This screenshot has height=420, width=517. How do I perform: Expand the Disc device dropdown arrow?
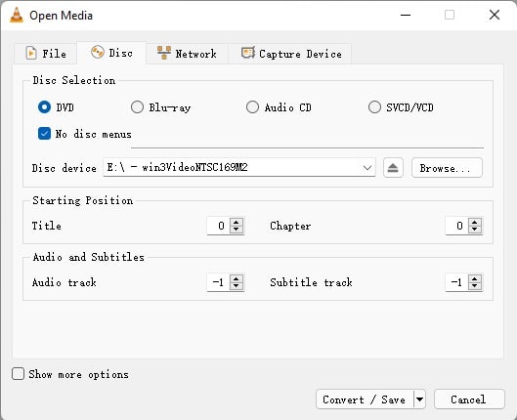click(x=366, y=168)
